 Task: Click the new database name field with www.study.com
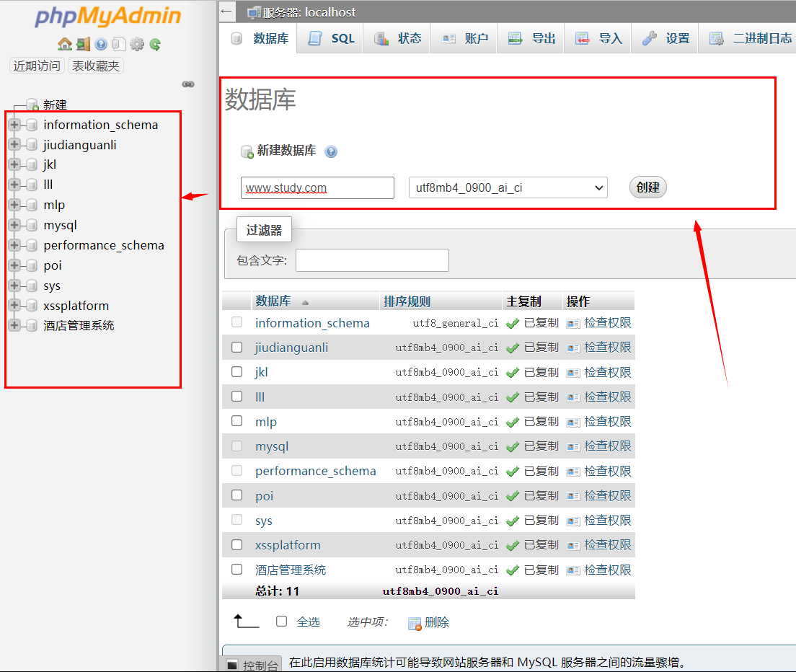click(x=317, y=187)
